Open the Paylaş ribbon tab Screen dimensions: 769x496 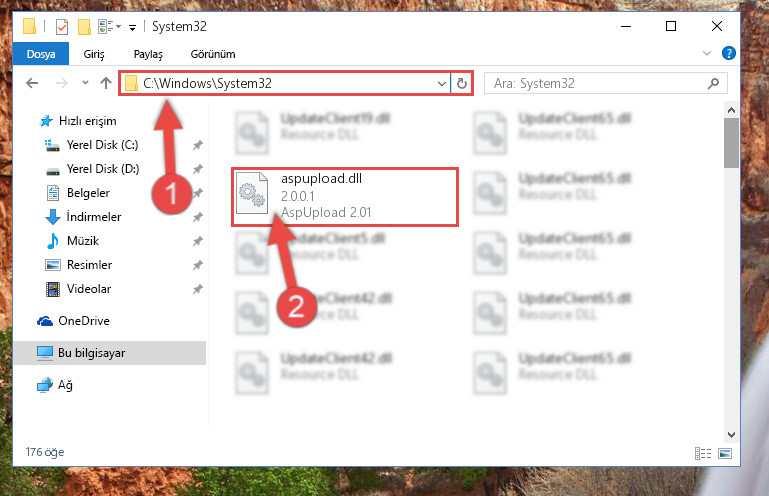click(148, 54)
